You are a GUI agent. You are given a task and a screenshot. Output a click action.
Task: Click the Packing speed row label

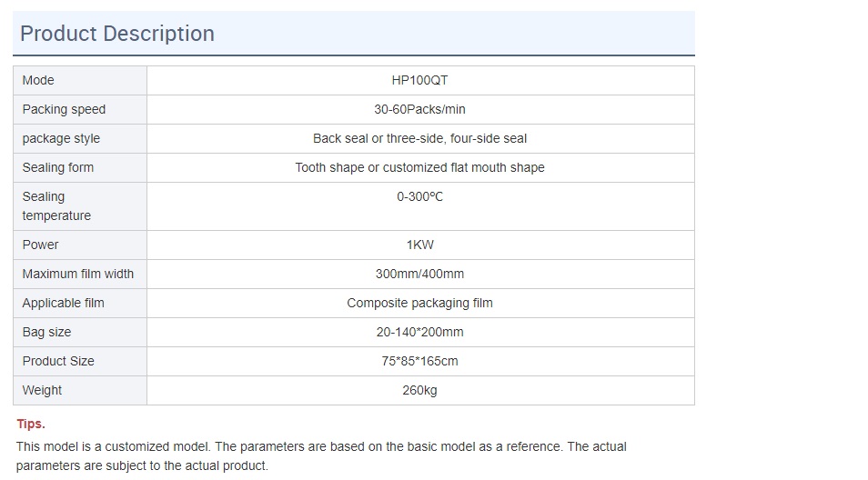pos(64,109)
